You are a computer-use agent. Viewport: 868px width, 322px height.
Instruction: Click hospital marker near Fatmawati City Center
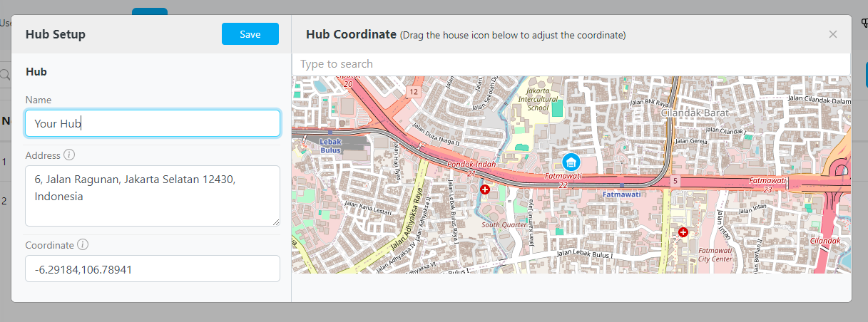683,232
